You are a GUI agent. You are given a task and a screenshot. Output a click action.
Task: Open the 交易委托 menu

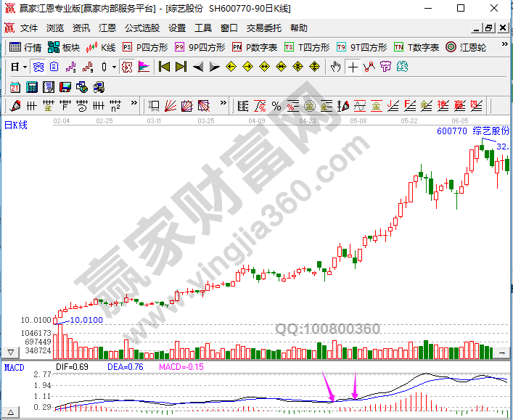tap(264, 28)
